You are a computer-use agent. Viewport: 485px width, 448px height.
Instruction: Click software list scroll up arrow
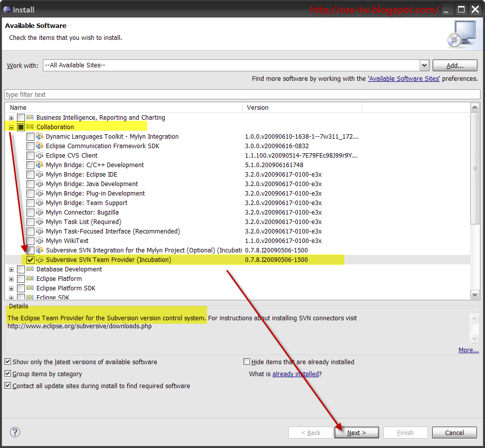[x=475, y=108]
